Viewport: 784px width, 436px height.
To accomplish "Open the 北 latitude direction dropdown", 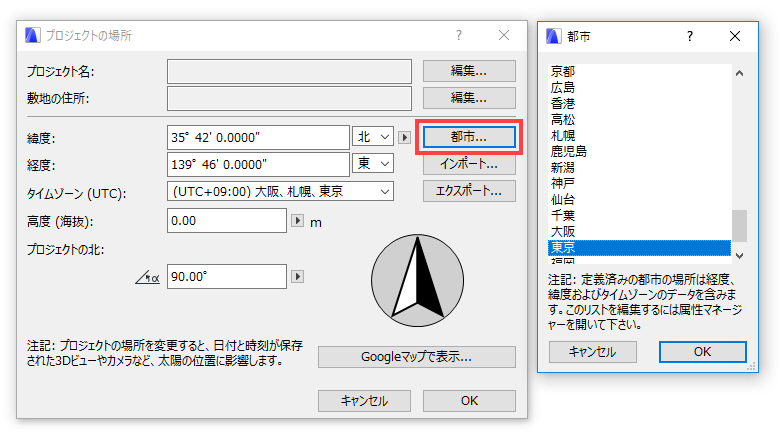I will [373, 136].
